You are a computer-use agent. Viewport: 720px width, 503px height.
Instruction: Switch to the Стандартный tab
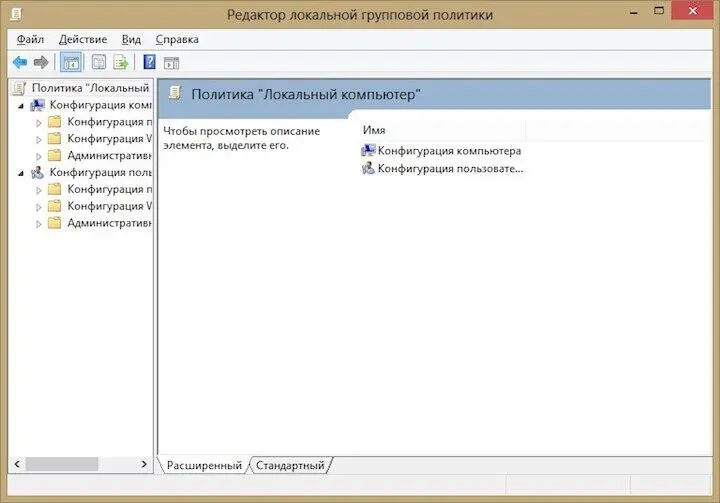click(290, 465)
